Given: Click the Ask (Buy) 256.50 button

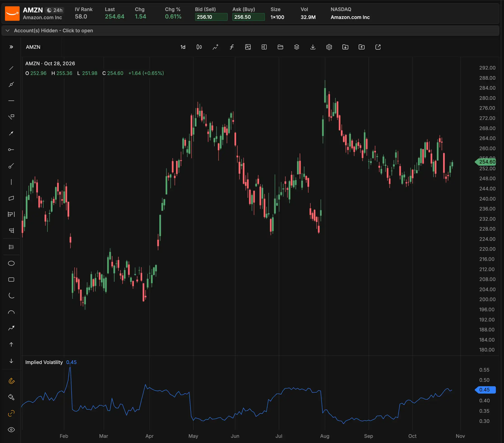Looking at the screenshot, I should pyautogui.click(x=248, y=17).
